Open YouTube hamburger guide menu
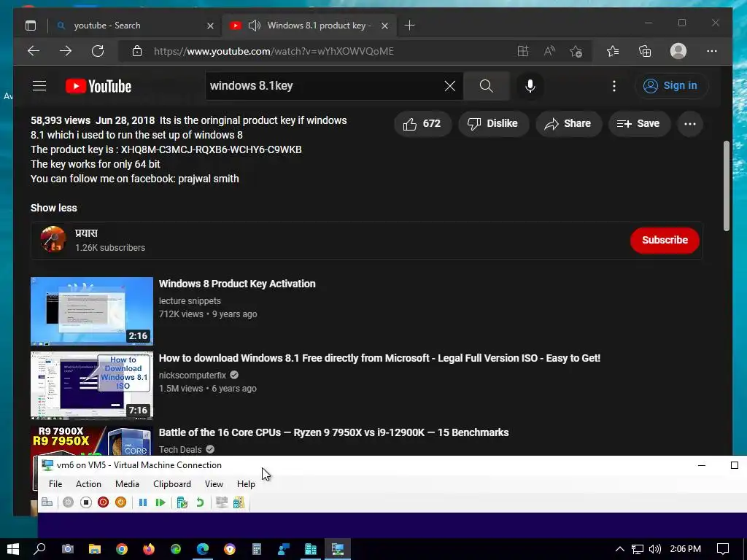Viewport: 747px width, 560px height. (39, 86)
